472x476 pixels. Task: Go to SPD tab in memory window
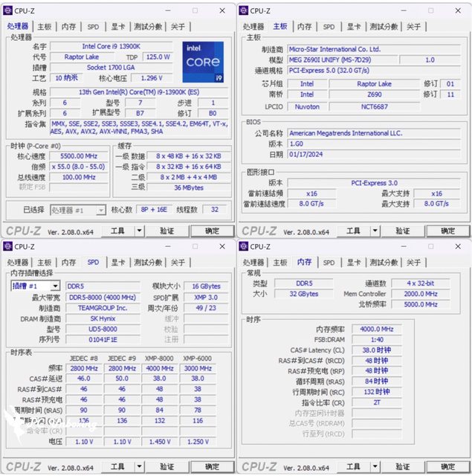point(329,262)
